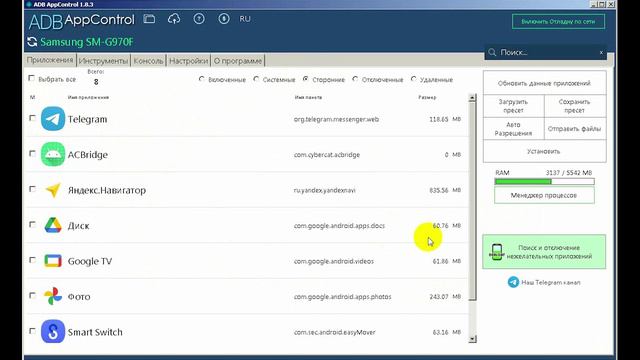Click phone icon in green debloat banner

[x=497, y=252]
